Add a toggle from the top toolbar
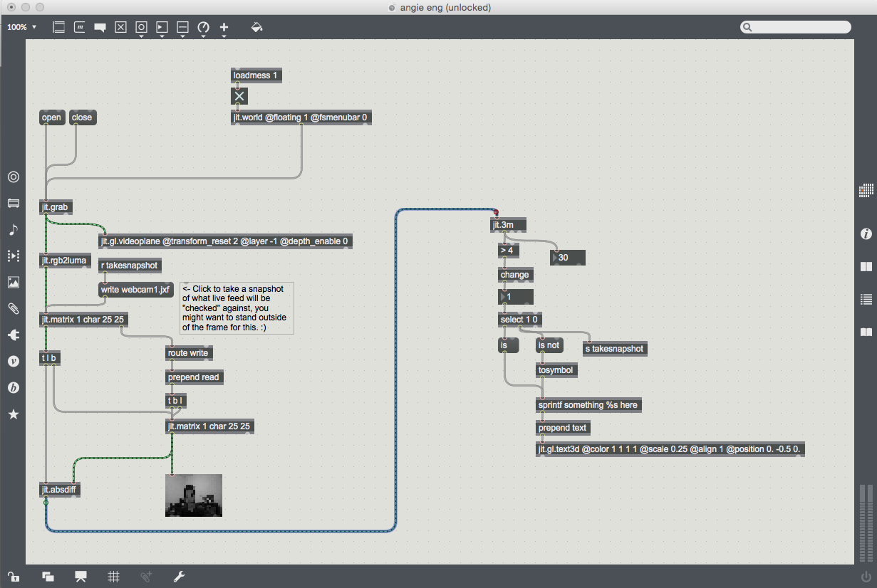 point(120,27)
